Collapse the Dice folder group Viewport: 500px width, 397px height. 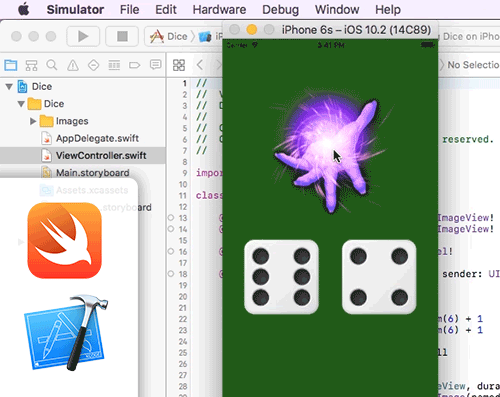pos(21,104)
